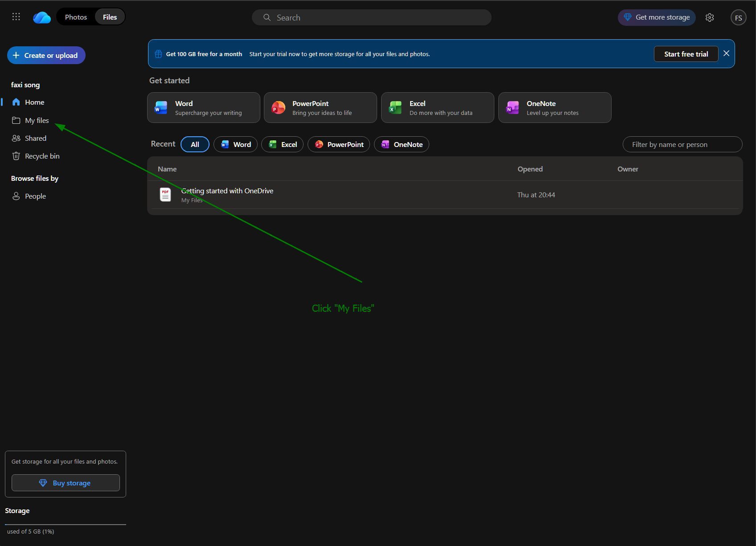This screenshot has width=756, height=546.
Task: Click the used of 5 GB (1%) text
Action: 30,531
